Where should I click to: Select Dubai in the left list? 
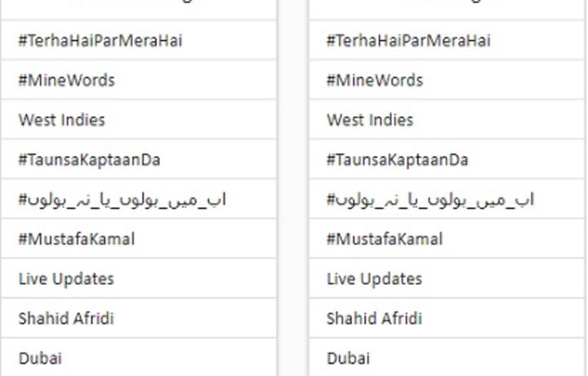click(x=40, y=358)
